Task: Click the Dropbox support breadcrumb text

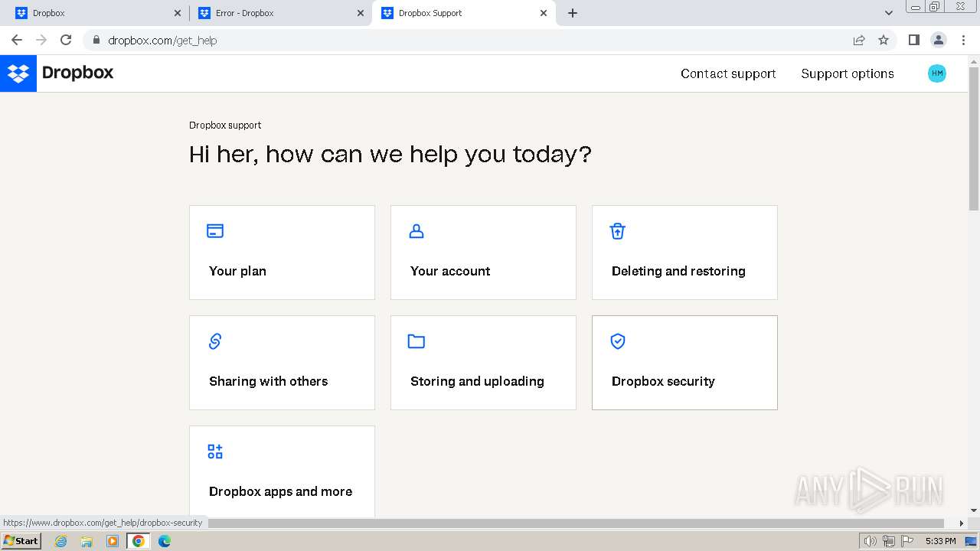Action: [225, 125]
